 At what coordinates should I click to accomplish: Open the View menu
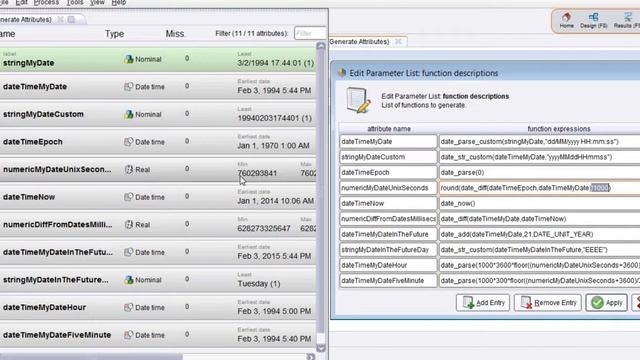[x=97, y=2]
